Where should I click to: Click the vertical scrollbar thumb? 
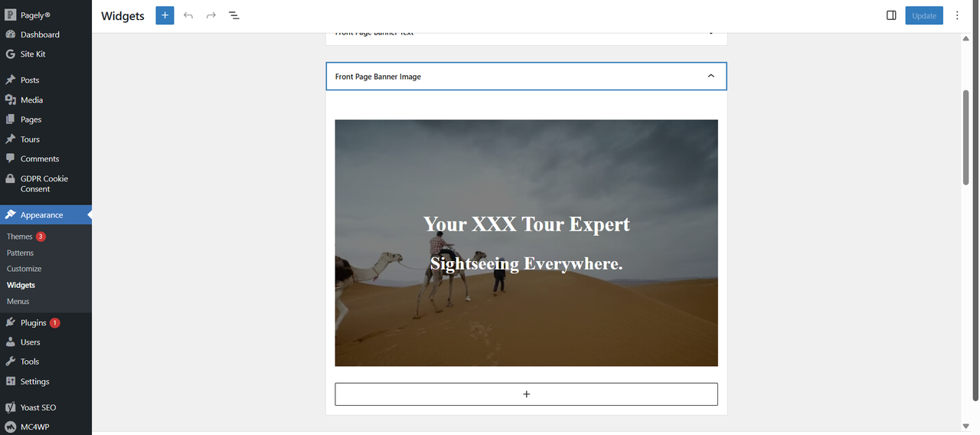966,138
